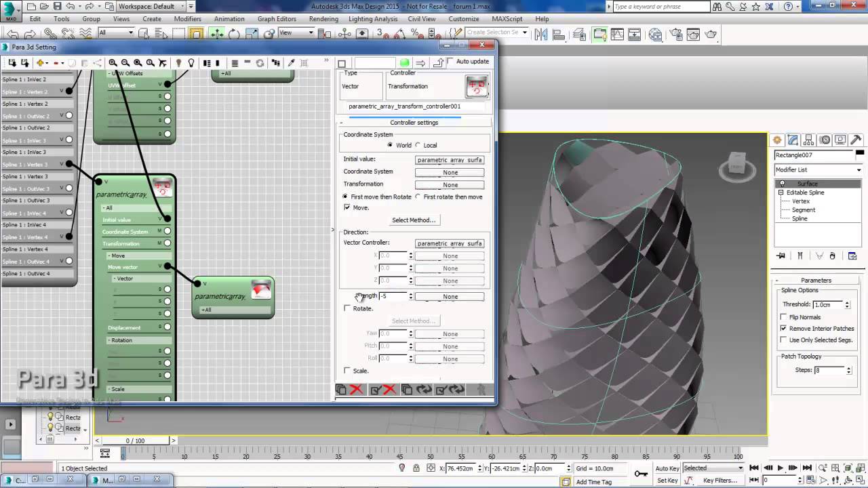Go to the end of animation
This screenshot has width=868, height=488.
tap(806, 468)
